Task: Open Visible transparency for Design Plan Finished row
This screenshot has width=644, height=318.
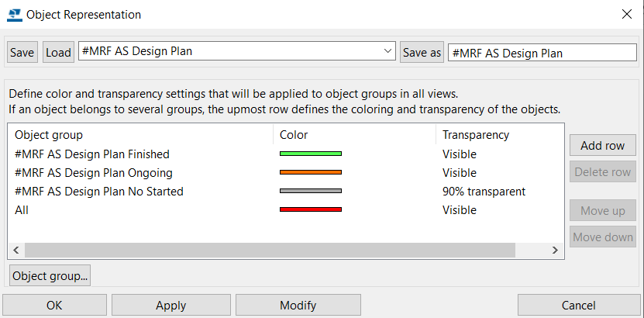Action: point(460,154)
